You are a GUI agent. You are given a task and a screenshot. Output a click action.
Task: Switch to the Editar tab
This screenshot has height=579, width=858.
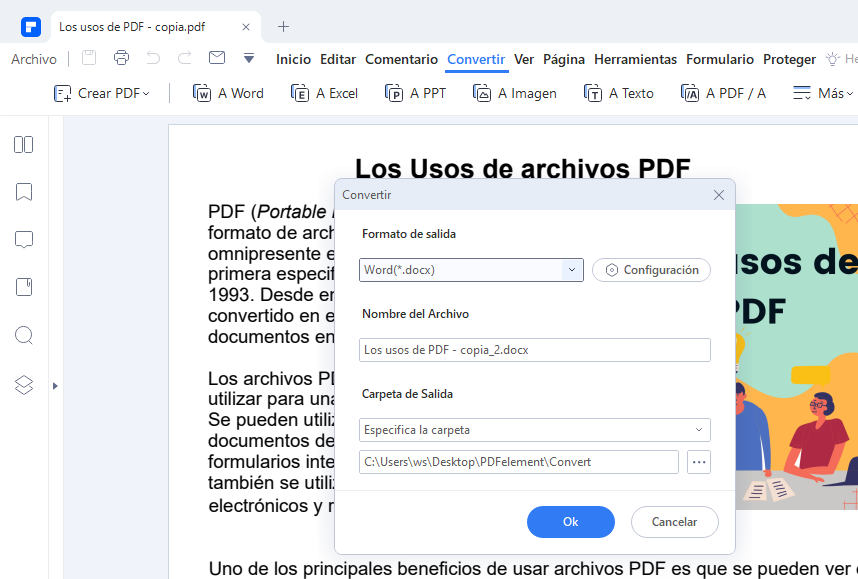pos(338,59)
